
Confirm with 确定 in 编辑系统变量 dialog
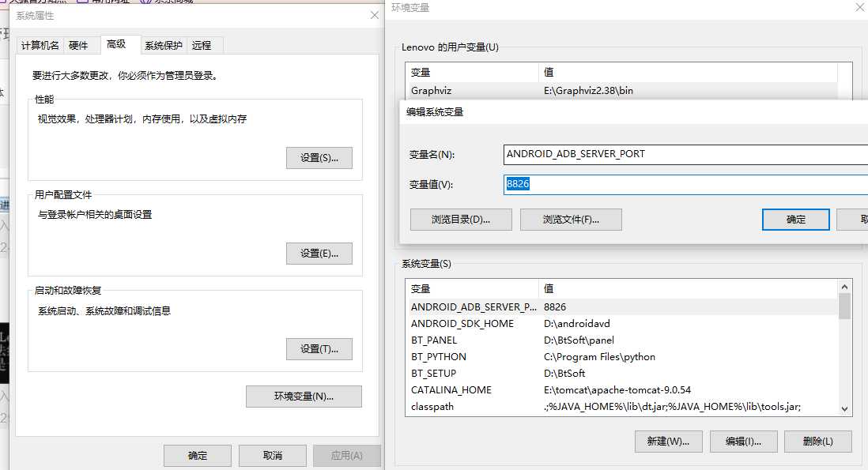click(796, 220)
